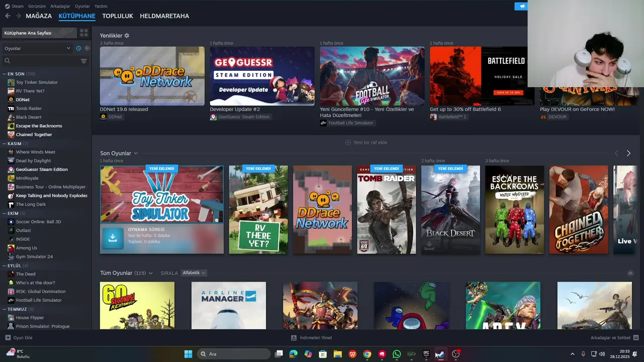This screenshot has width=644, height=362.
Task: Download Toy Tinker Simulator with install button
Action: [113, 238]
